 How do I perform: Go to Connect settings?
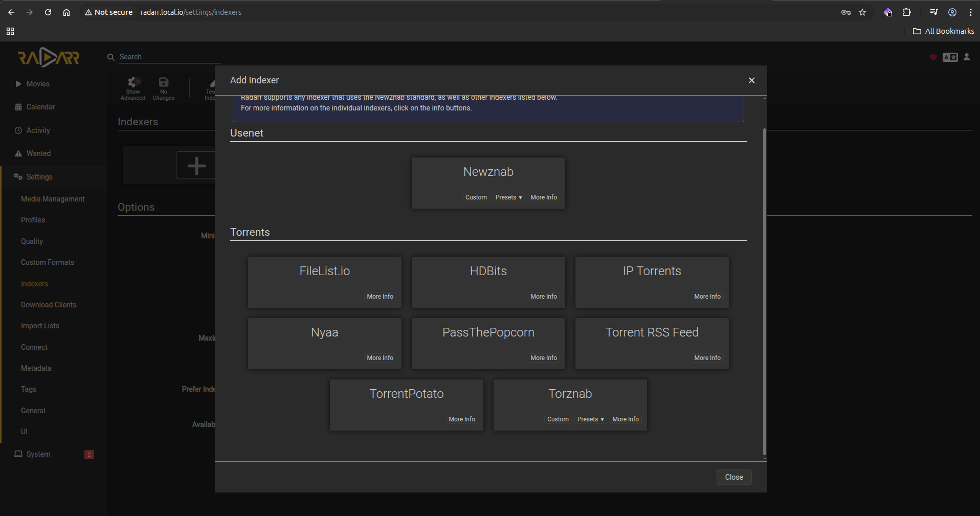click(34, 347)
